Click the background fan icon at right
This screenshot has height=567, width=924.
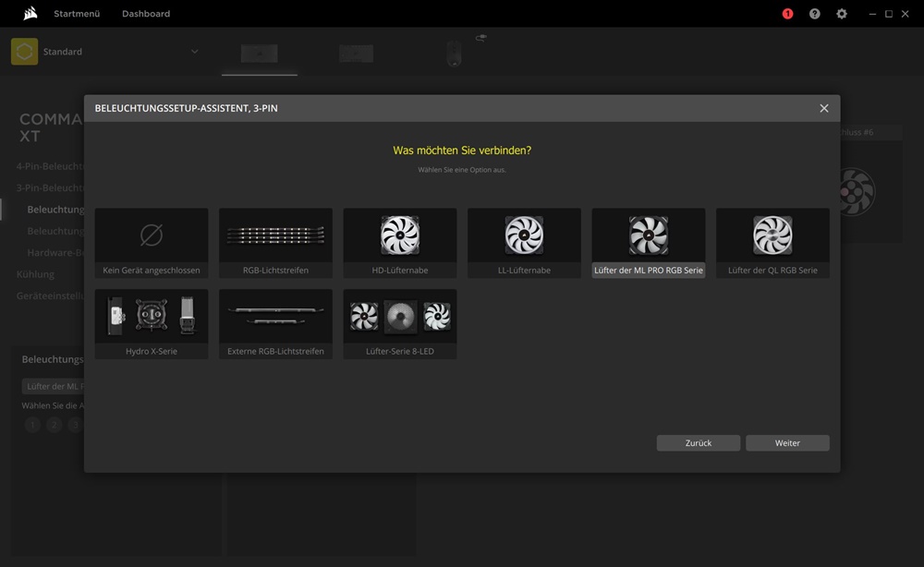coord(856,191)
